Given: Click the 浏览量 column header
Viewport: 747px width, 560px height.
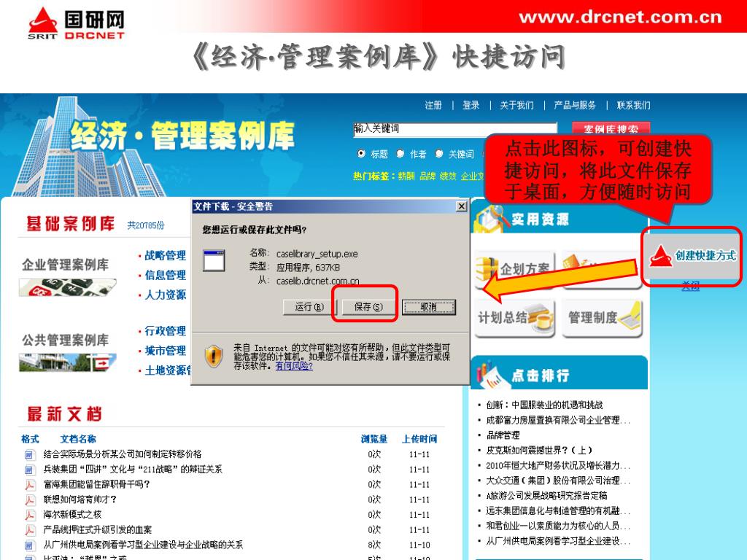Looking at the screenshot, I should [x=374, y=439].
